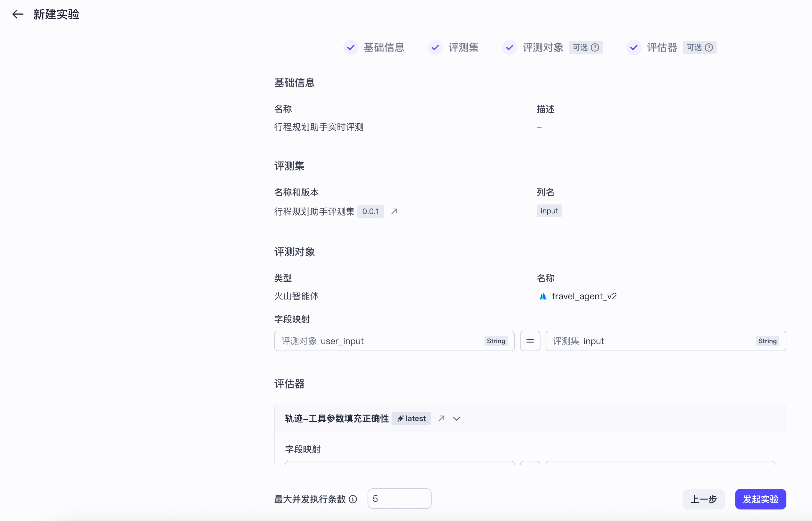Viewport: 812px width, 521px height.
Task: Click String tag in user_input field
Action: (496, 341)
